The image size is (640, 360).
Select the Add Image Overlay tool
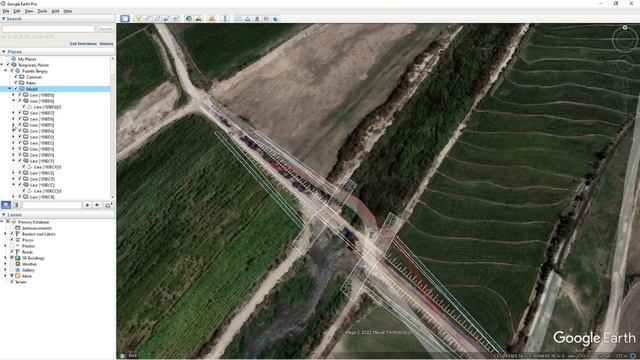pos(166,19)
